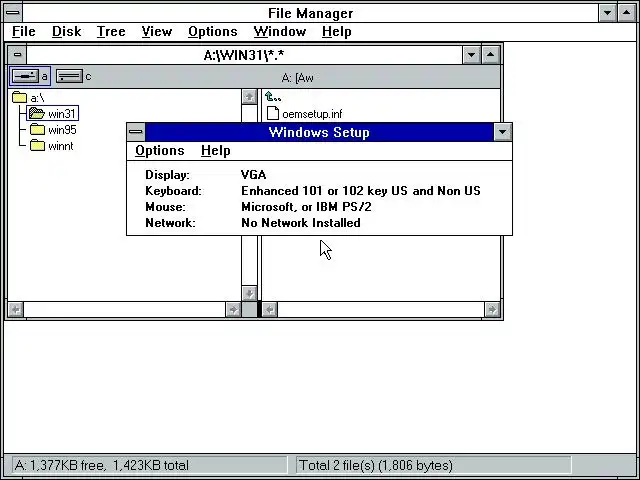
Task: Click the Display: label
Action: 167,175
